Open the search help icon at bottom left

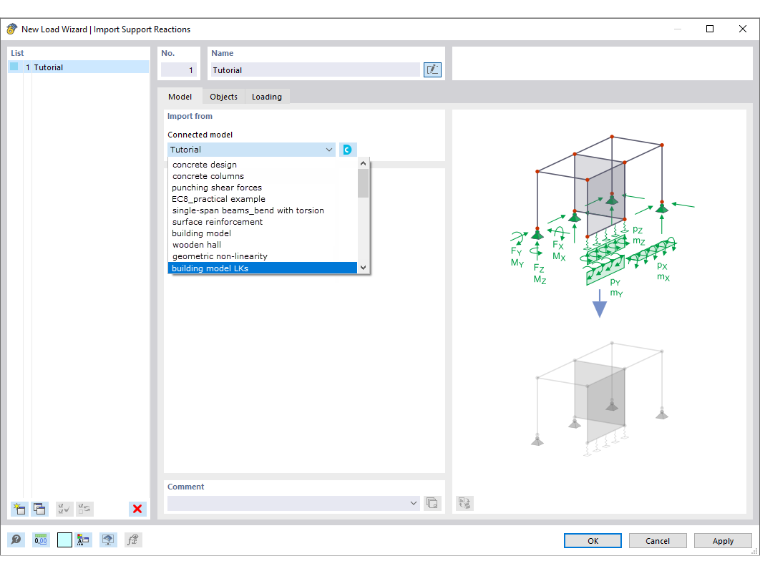click(x=16, y=540)
